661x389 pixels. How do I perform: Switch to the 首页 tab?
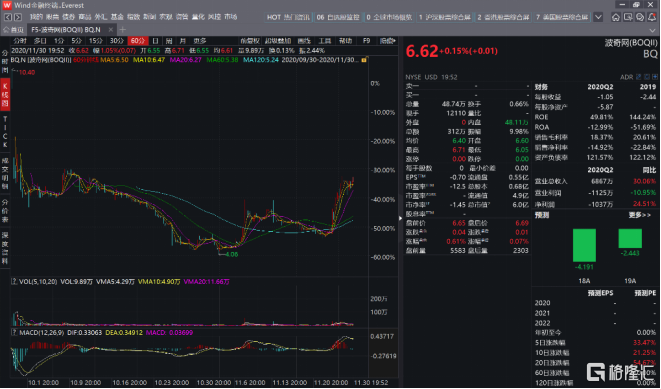pyautogui.click(x=13, y=30)
